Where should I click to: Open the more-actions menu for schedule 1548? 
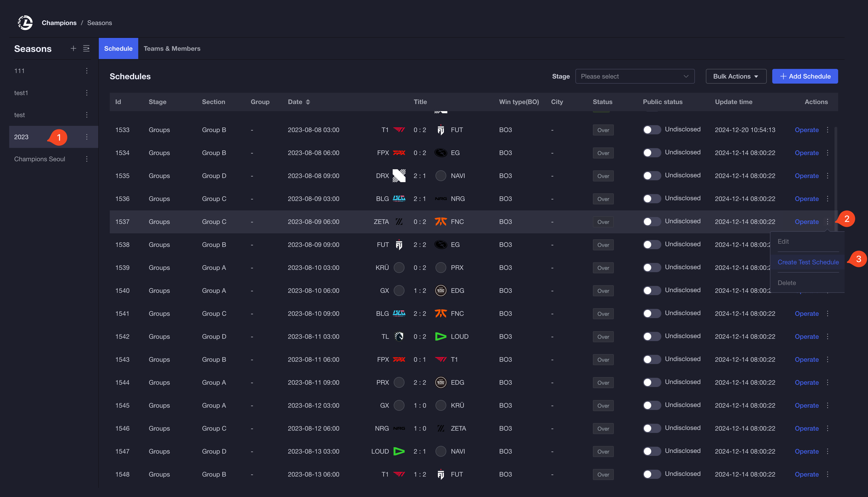827,474
